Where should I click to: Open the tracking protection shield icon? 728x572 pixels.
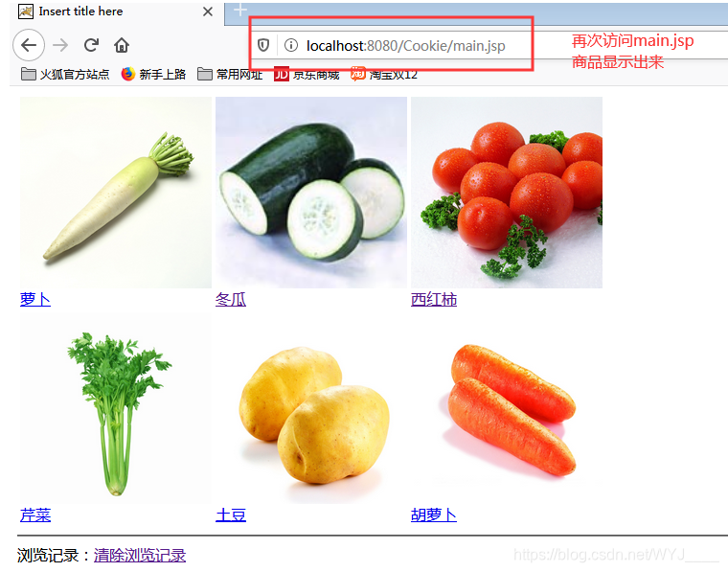pyautogui.click(x=263, y=45)
